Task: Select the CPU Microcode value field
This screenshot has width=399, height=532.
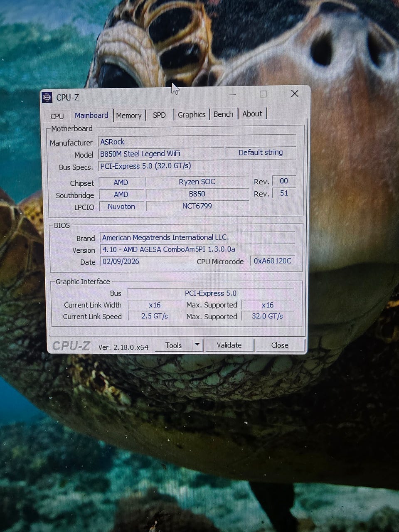Action: (x=273, y=261)
